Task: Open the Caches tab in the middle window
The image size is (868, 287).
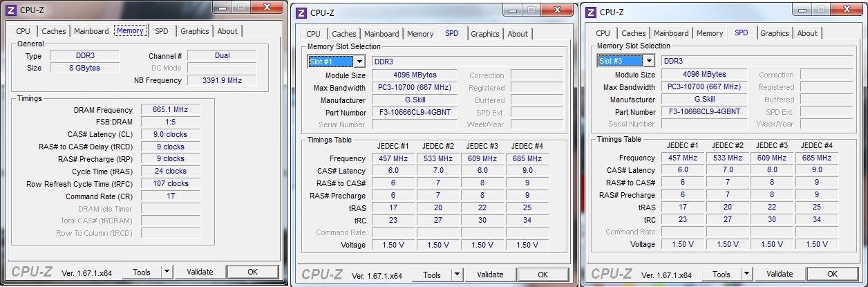Action: (343, 34)
